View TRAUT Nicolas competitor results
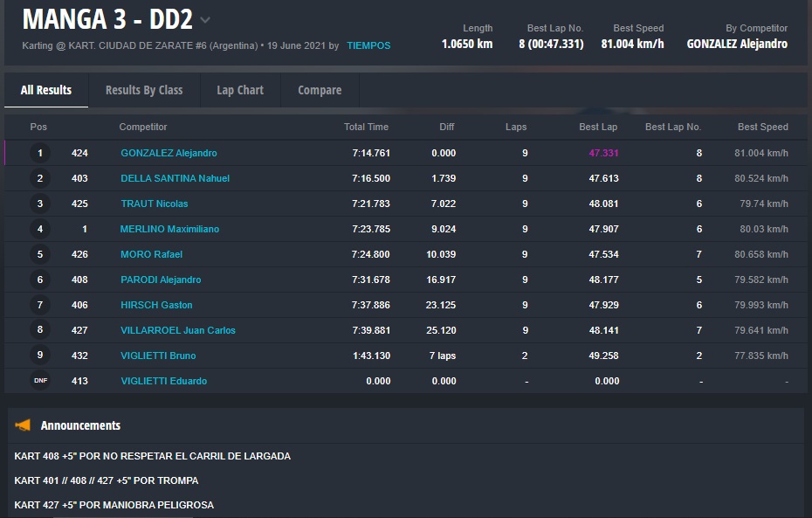This screenshot has height=518, width=812. pyautogui.click(x=155, y=204)
